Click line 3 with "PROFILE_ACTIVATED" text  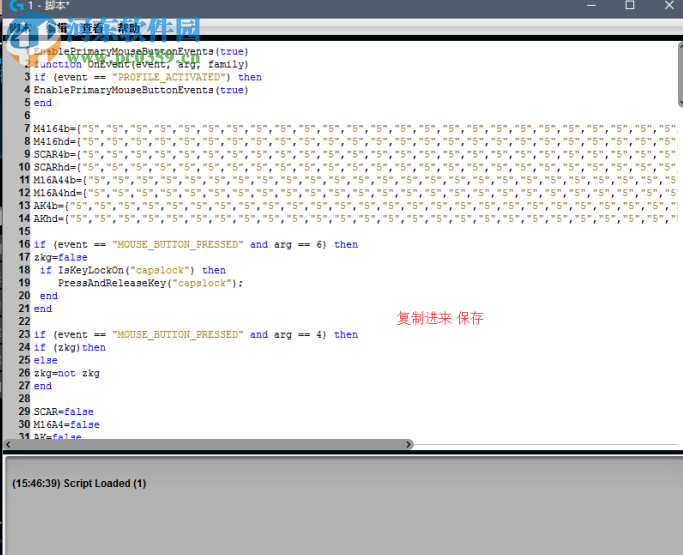point(148,77)
